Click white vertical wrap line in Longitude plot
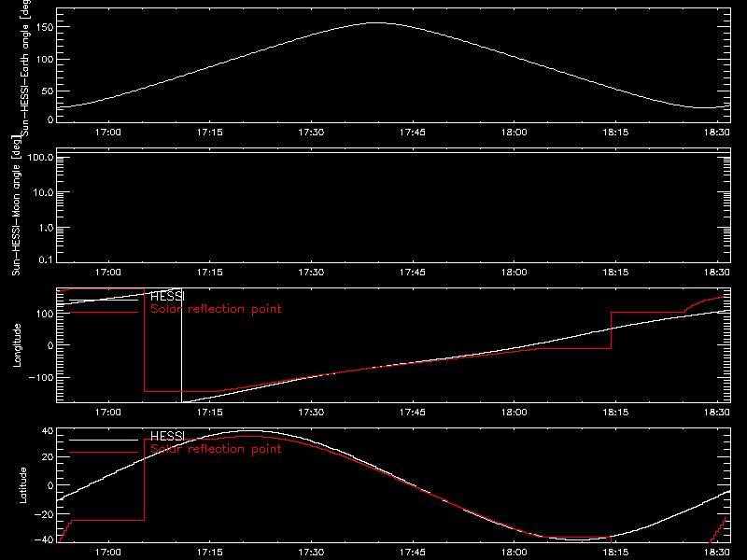The height and width of the screenshot is (560, 747). click(181, 347)
